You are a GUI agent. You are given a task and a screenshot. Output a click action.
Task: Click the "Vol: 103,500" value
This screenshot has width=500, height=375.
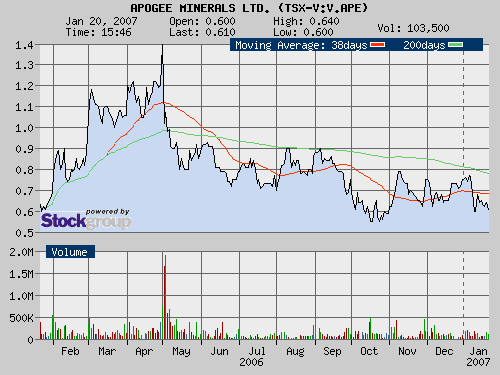[413, 28]
